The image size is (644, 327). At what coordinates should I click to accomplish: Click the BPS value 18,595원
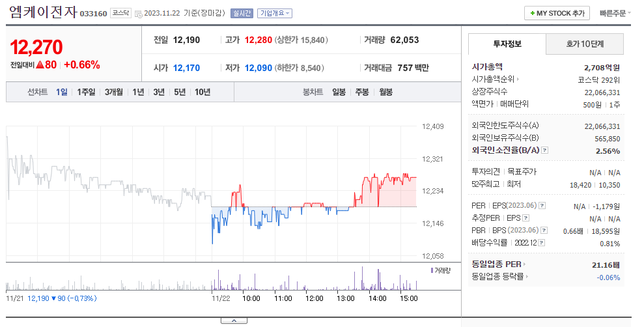(x=606, y=231)
